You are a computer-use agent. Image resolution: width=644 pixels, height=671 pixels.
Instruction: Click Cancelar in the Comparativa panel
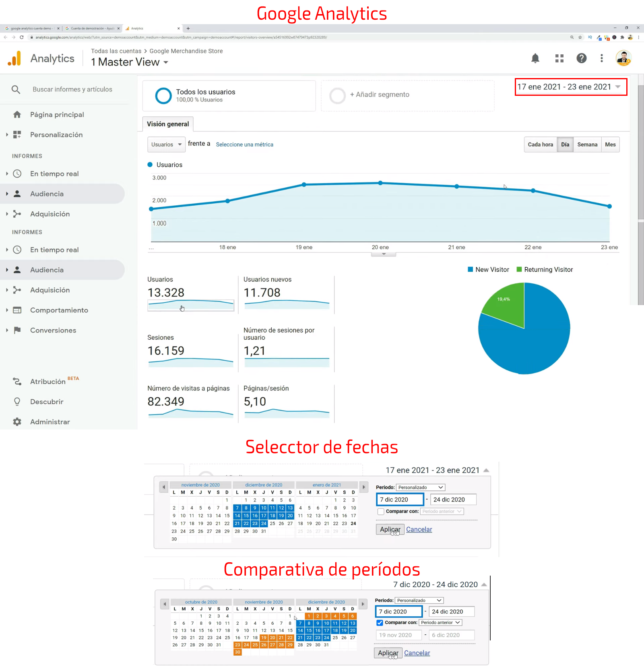(x=417, y=653)
